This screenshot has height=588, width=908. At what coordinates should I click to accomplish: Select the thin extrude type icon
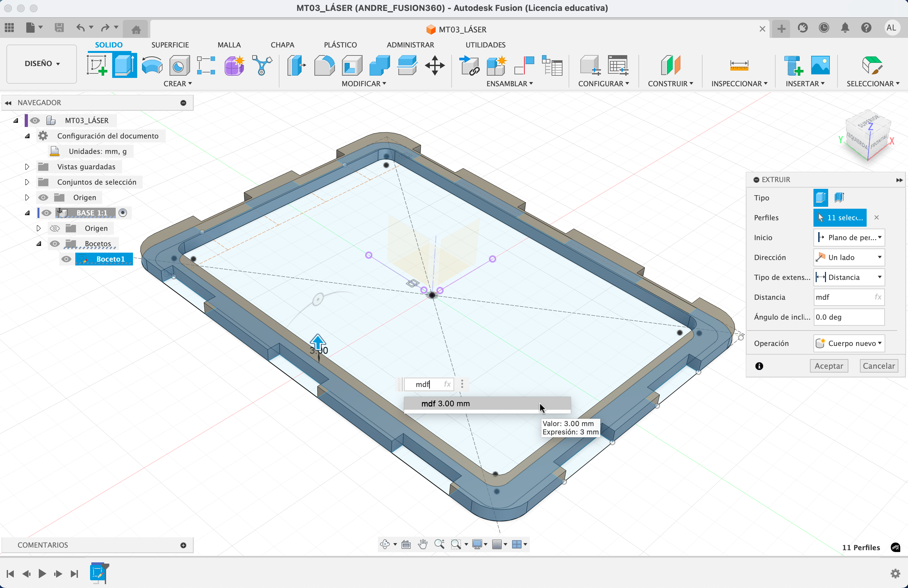[x=839, y=197]
